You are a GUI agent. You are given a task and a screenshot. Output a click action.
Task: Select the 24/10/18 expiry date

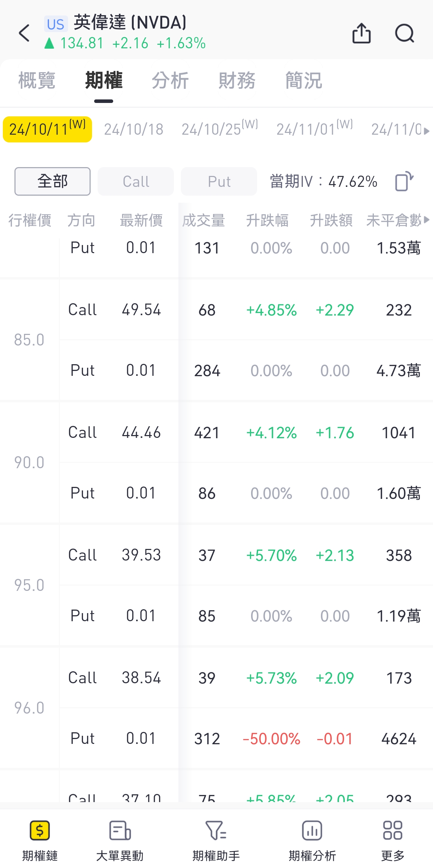pos(134,130)
